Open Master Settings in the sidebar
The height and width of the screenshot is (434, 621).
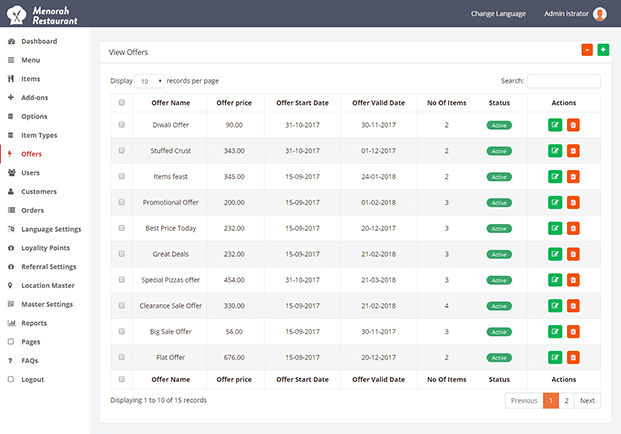[47, 305]
